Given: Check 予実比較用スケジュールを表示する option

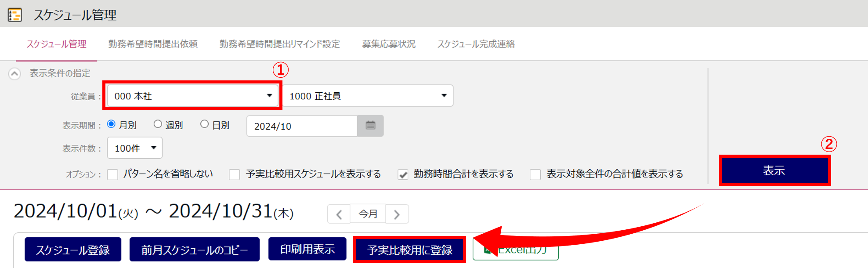Looking at the screenshot, I should point(235,174).
